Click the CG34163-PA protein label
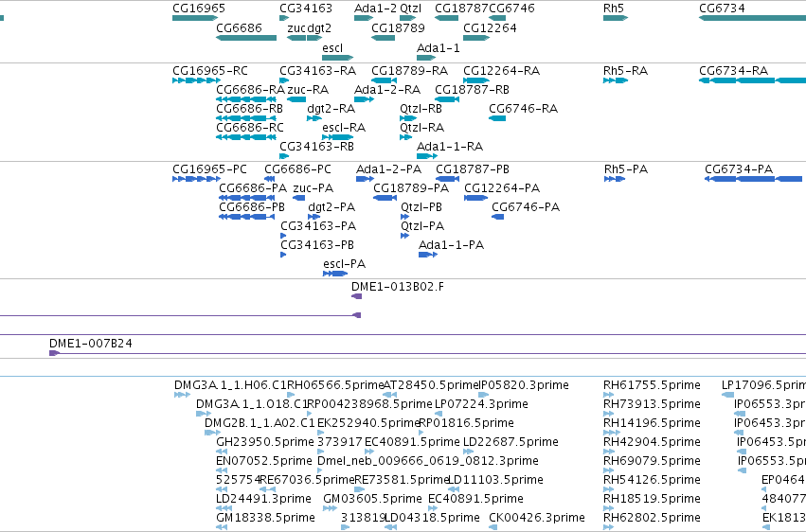The width and height of the screenshot is (806, 532). point(318,226)
